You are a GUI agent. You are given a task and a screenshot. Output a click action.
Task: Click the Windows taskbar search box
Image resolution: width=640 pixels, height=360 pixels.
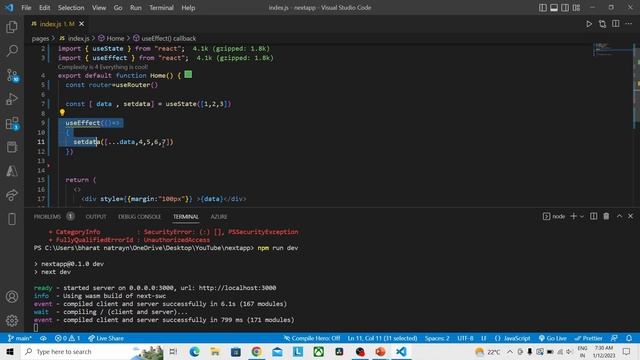[91, 351]
